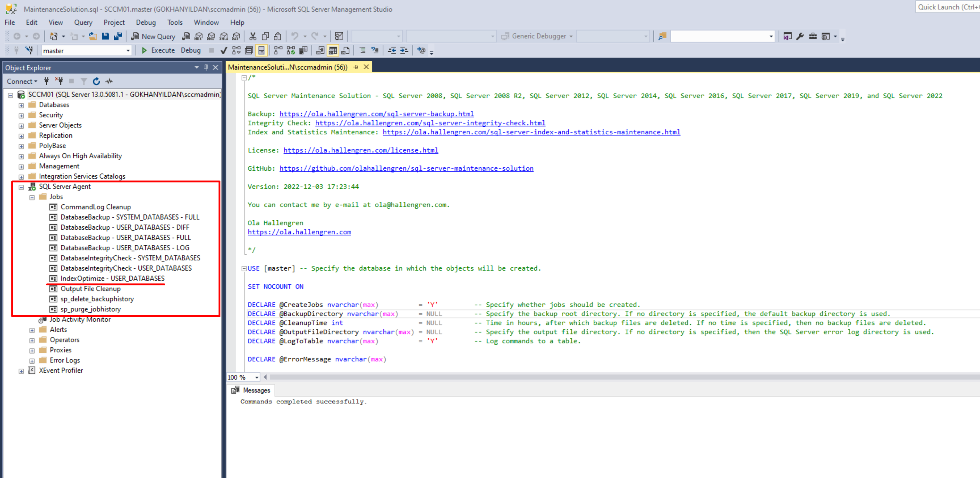Screen dimensions: 980x478
Task: Click the New Query button
Action: pyautogui.click(x=153, y=36)
